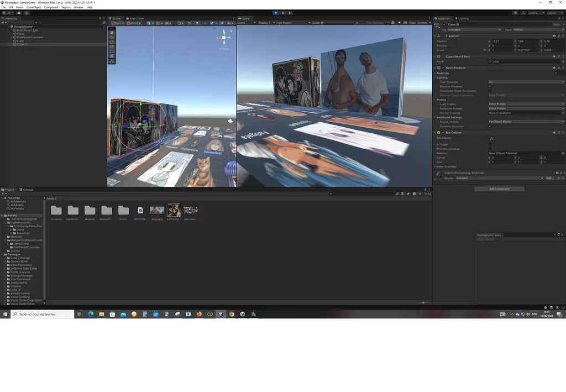566x392 pixels.
Task: Select Directional Light in the Hierarchy
Action: pyautogui.click(x=27, y=30)
